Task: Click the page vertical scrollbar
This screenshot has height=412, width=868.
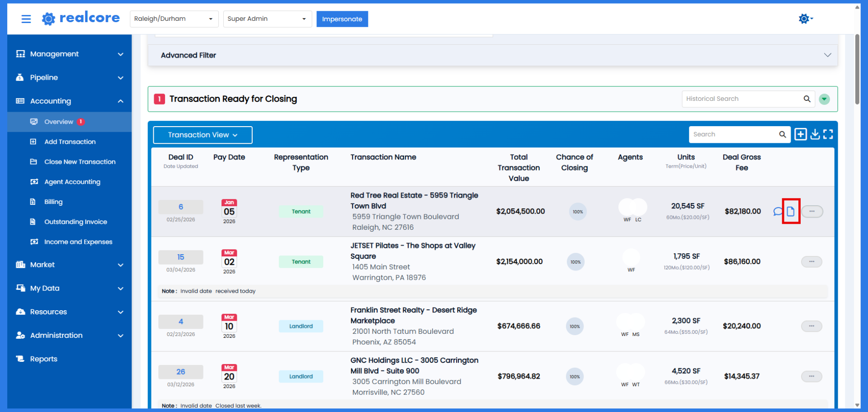Action: [x=857, y=70]
